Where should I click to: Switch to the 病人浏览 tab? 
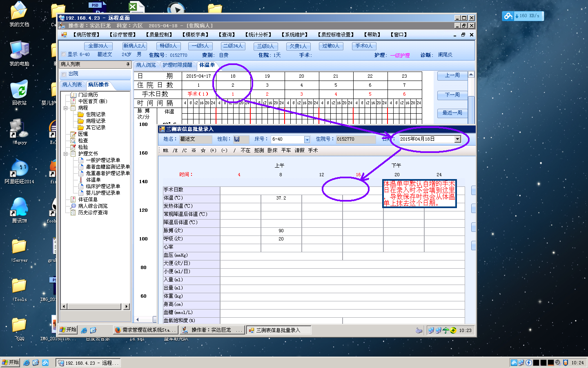(x=146, y=65)
